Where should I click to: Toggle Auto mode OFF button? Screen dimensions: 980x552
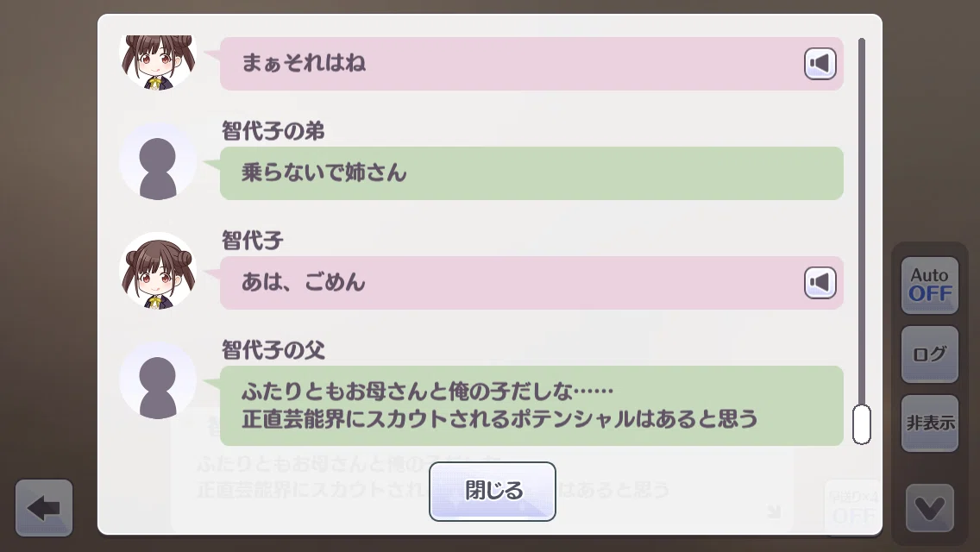(929, 285)
